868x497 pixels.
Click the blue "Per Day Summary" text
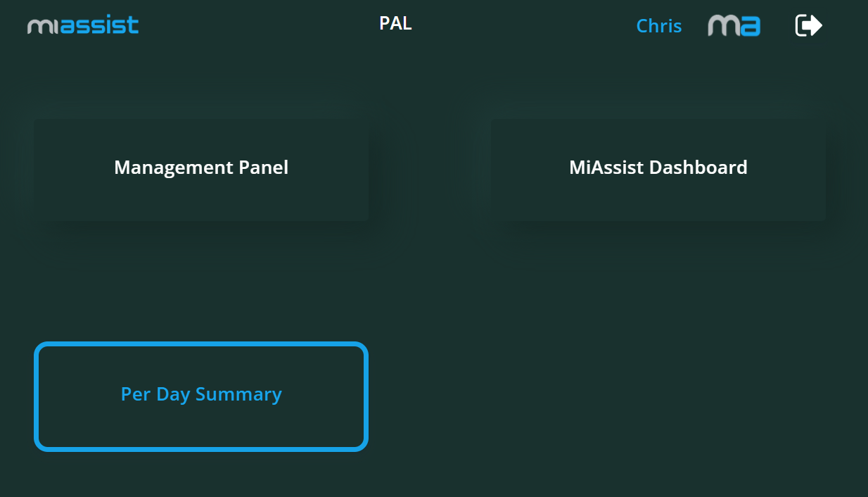point(201,394)
